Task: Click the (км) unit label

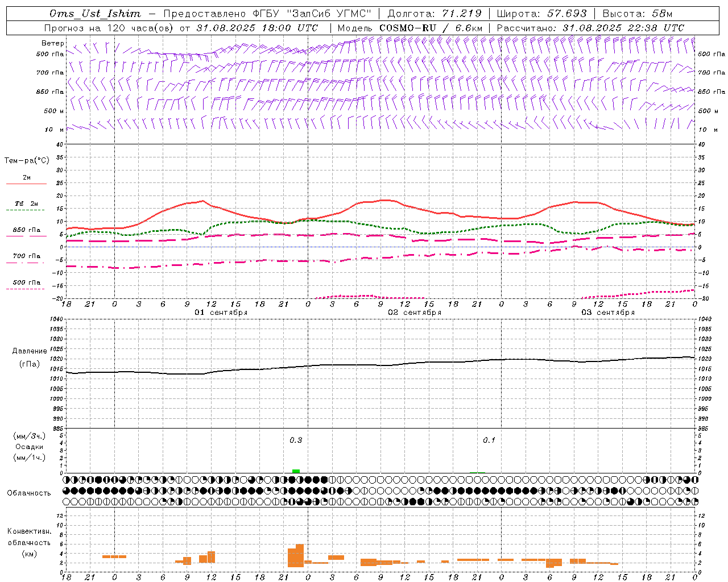Action: click(x=29, y=554)
